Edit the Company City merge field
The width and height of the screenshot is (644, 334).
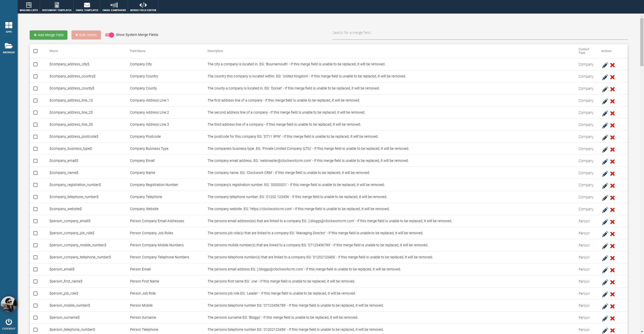click(x=605, y=65)
